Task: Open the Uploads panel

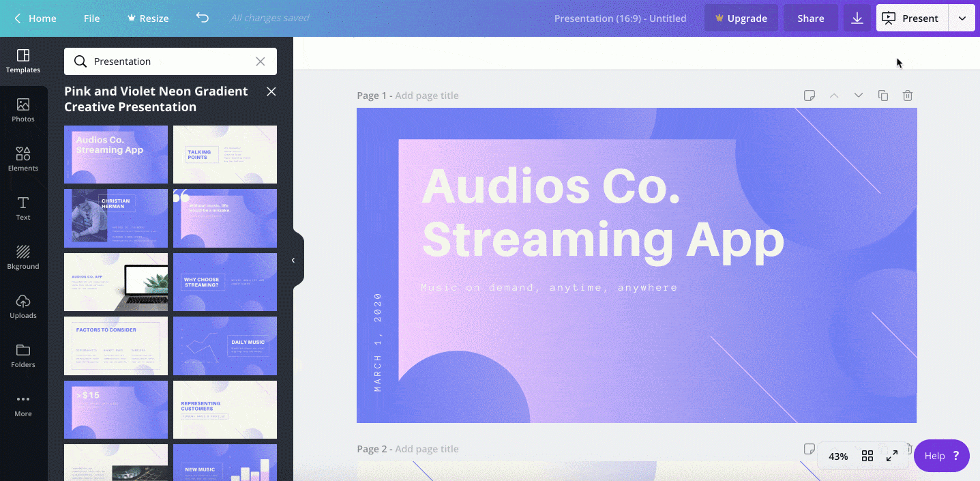Action: [x=23, y=306]
